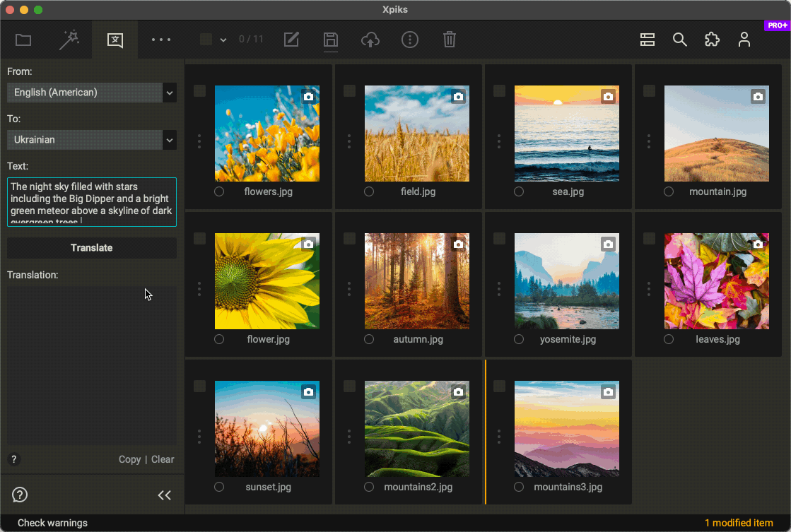Click the leaves.jpg thumbnail image

pyautogui.click(x=716, y=281)
